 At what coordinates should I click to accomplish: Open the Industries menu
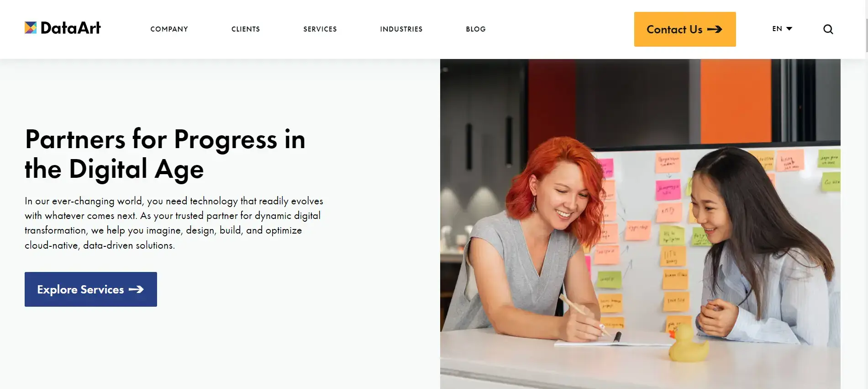[x=401, y=29]
